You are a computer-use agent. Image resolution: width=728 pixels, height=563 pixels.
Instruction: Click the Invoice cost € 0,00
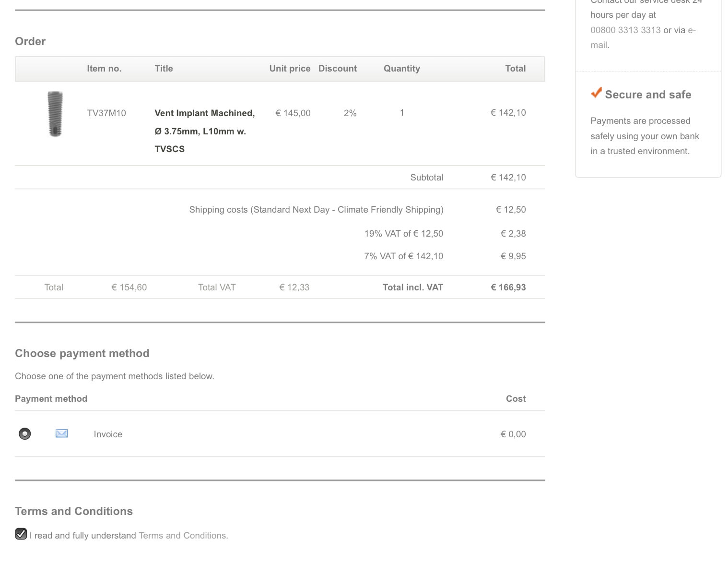(x=513, y=434)
